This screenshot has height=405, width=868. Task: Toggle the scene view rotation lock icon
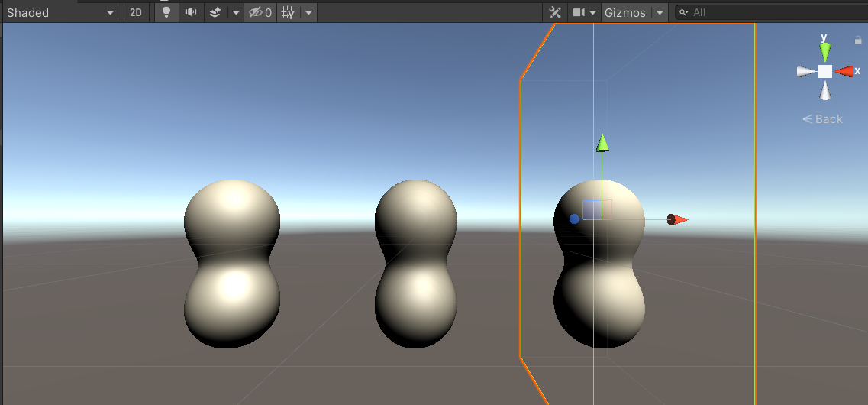(858, 40)
